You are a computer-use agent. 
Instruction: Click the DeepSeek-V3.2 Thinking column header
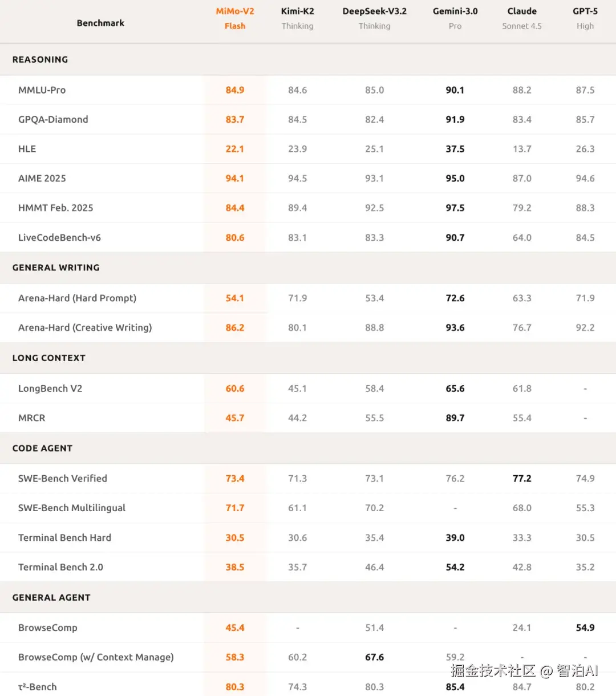pos(374,18)
